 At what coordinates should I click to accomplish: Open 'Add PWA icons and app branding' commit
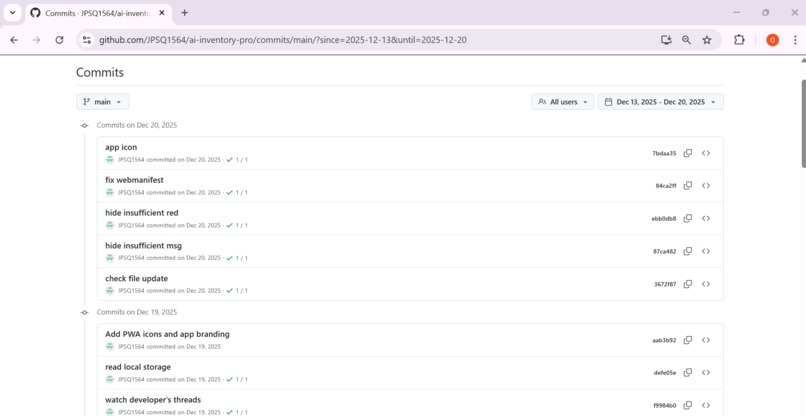click(168, 334)
